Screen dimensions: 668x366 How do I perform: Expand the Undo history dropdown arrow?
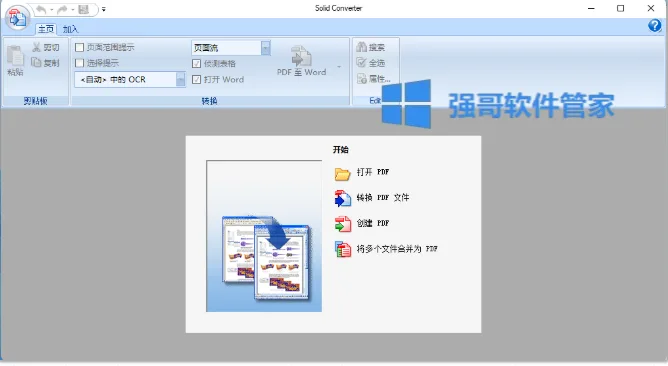pyautogui.click(x=52, y=9)
